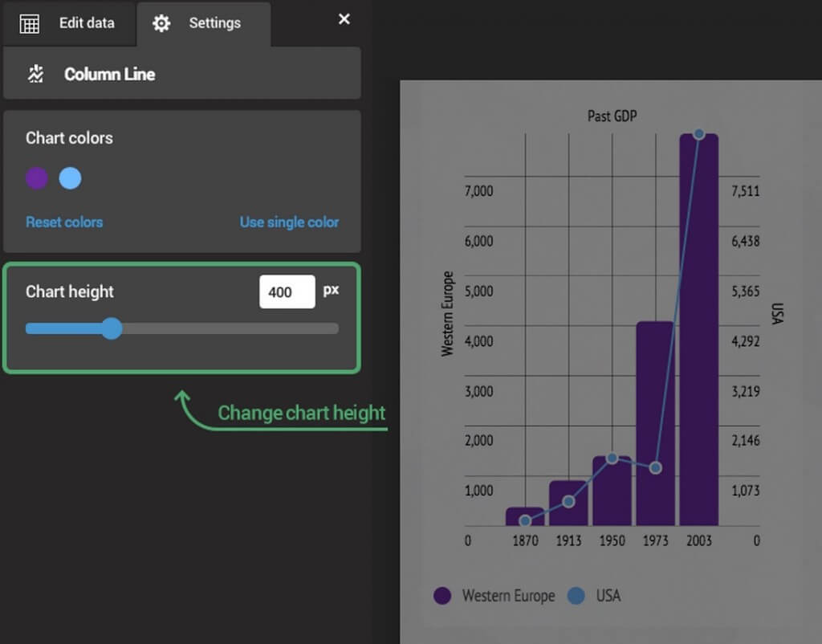Pick the purple chart color swatch
The width and height of the screenshot is (822, 644).
[37, 178]
